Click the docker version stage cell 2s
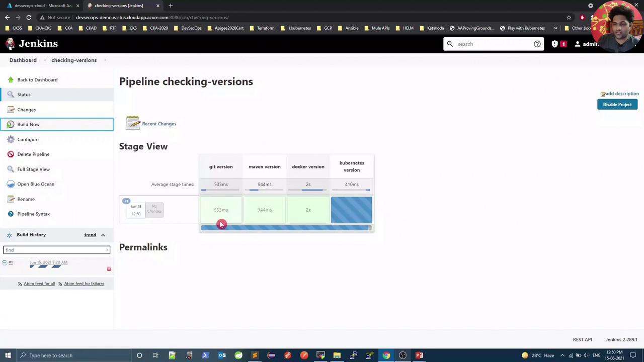Image resolution: width=644 pixels, height=362 pixels. (308, 210)
